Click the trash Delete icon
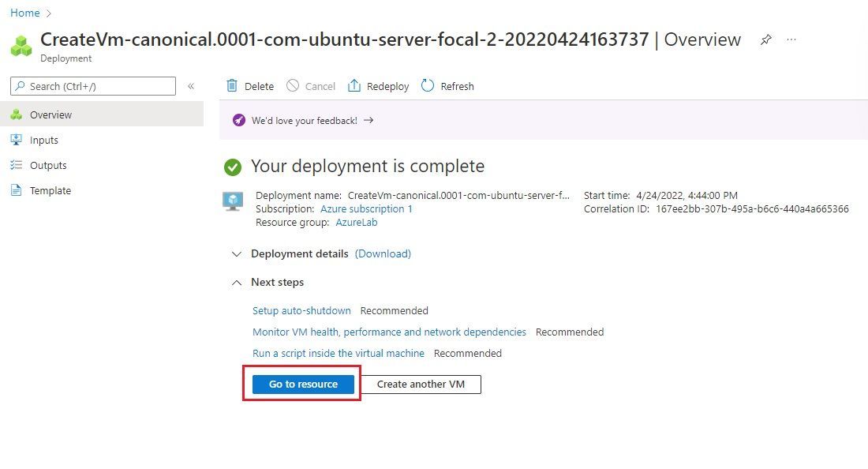The image size is (868, 469). 232,86
